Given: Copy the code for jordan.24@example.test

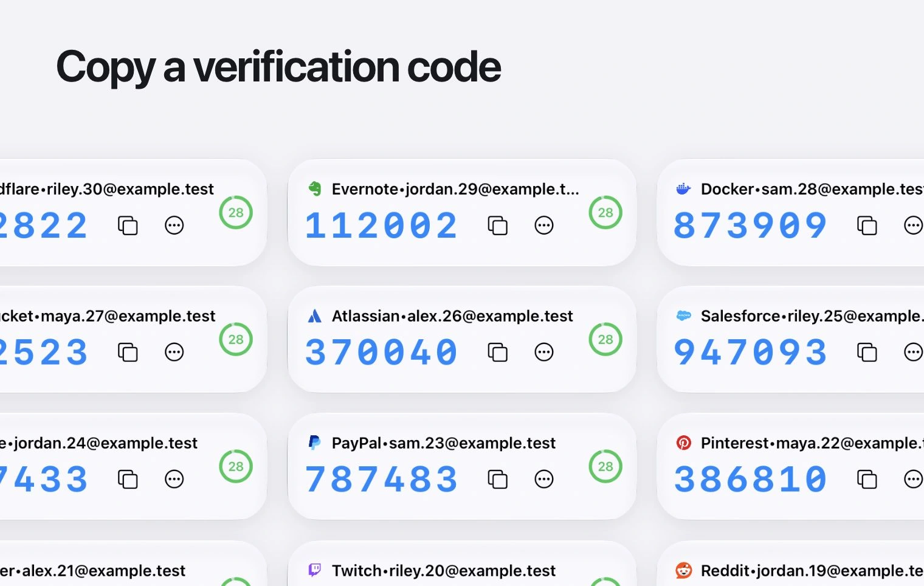Looking at the screenshot, I should coord(128,479).
